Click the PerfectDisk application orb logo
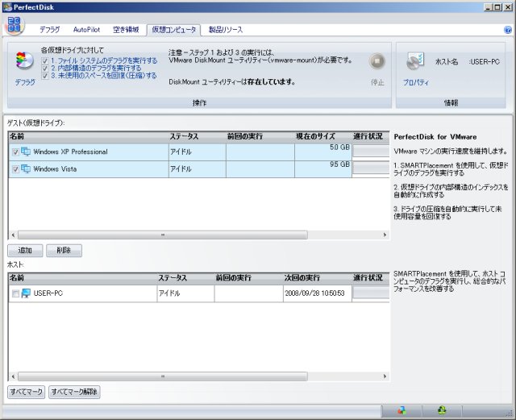Image resolution: width=516 pixels, height=420 pixels. click(x=15, y=25)
